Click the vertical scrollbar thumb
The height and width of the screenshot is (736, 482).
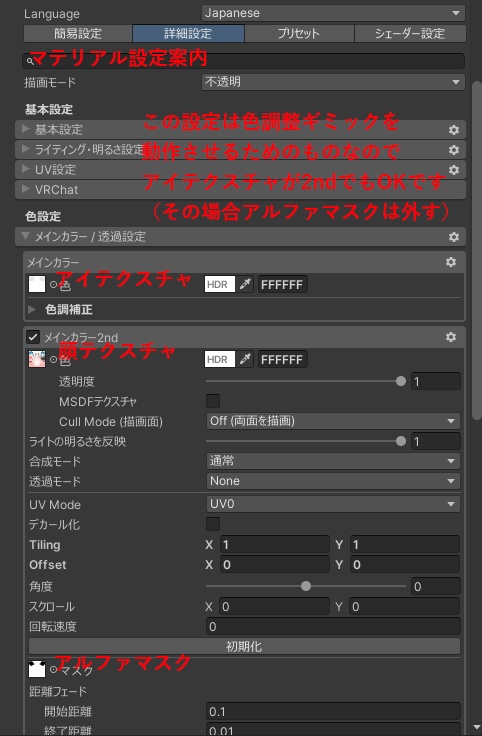coord(477,250)
